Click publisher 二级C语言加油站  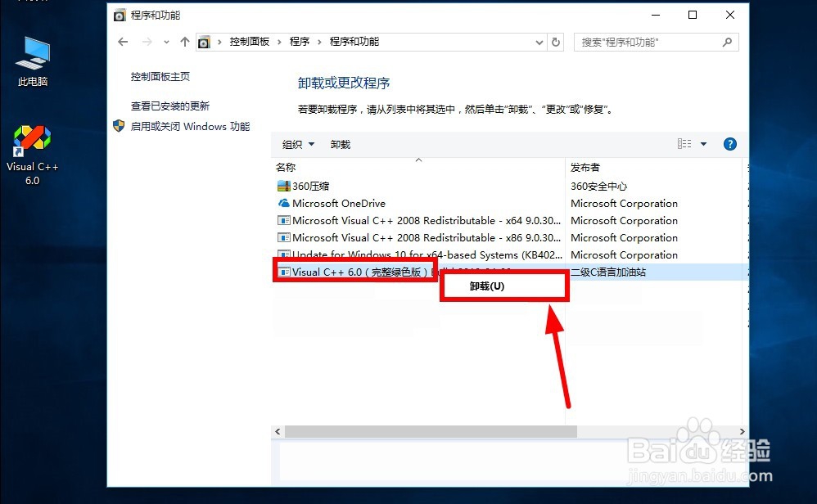608,272
